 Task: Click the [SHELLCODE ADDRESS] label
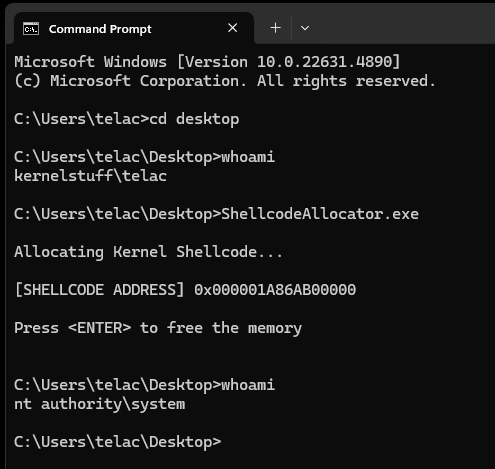pos(99,290)
